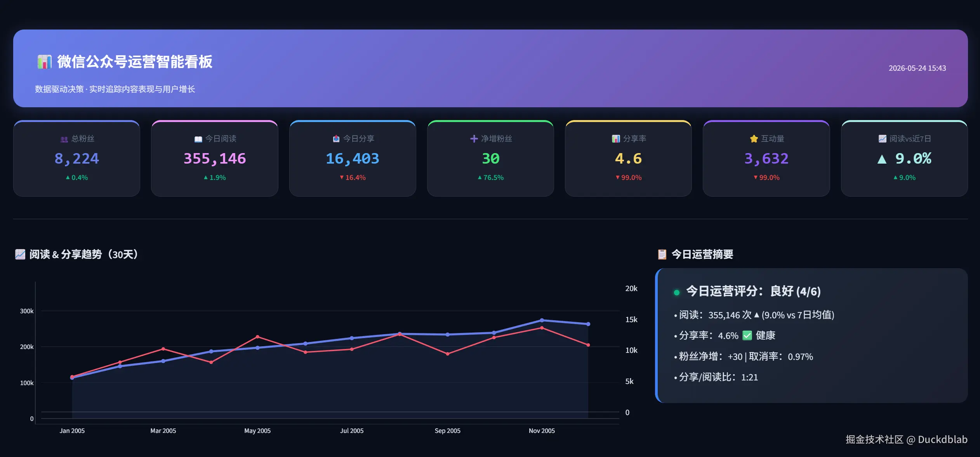Click the star icon beside 互动量

[x=754, y=139]
